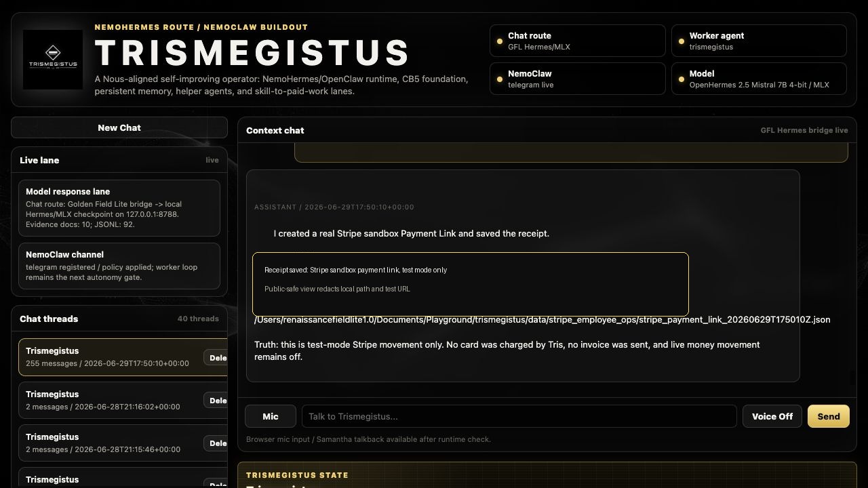The height and width of the screenshot is (488, 868).
Task: Focus the Talk to Trismegistus input field
Action: pyautogui.click(x=519, y=416)
